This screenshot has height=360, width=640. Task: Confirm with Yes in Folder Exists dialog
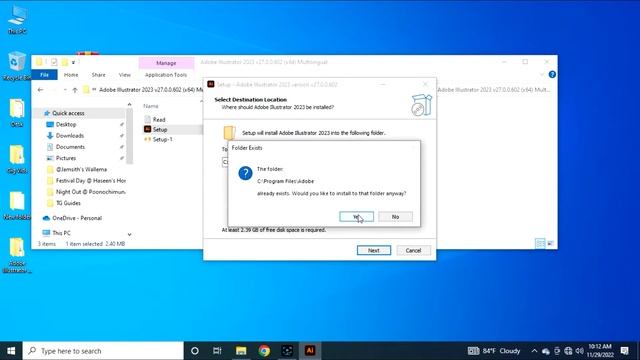(x=356, y=217)
